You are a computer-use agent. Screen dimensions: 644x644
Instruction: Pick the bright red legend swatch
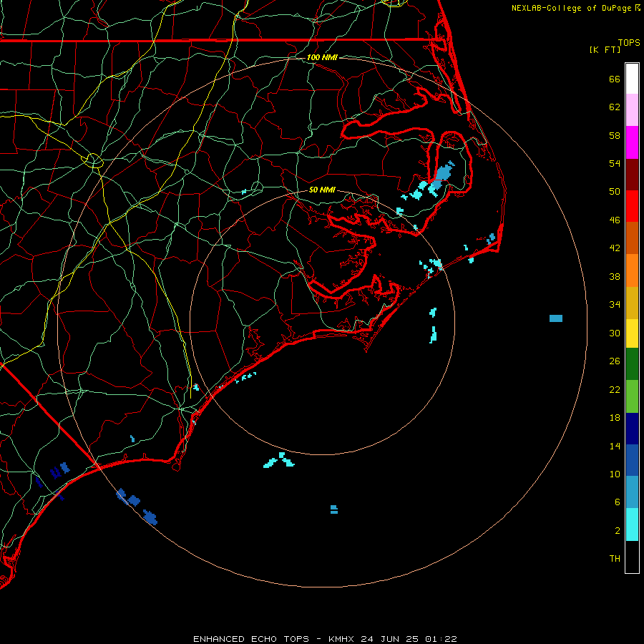632,206
